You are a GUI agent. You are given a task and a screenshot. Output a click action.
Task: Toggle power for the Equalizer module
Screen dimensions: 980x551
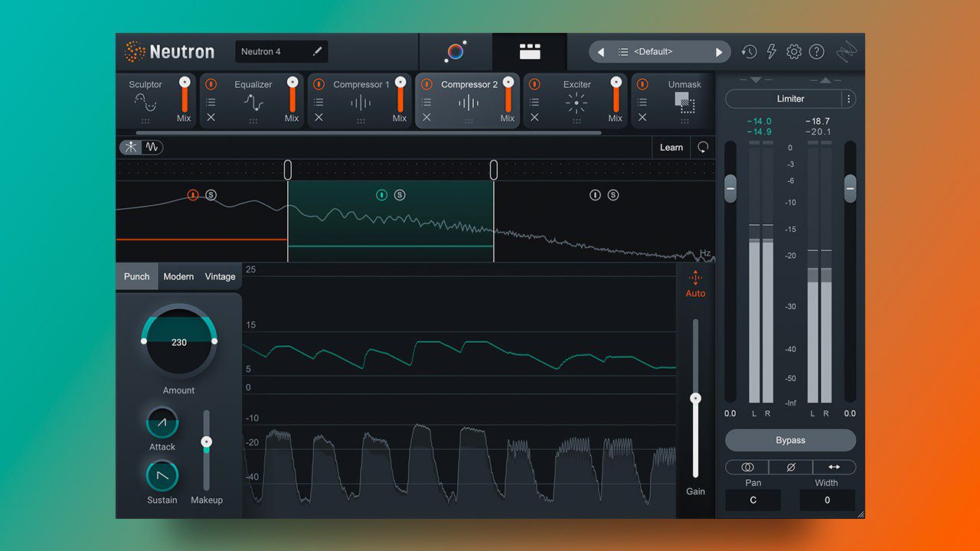(x=211, y=84)
